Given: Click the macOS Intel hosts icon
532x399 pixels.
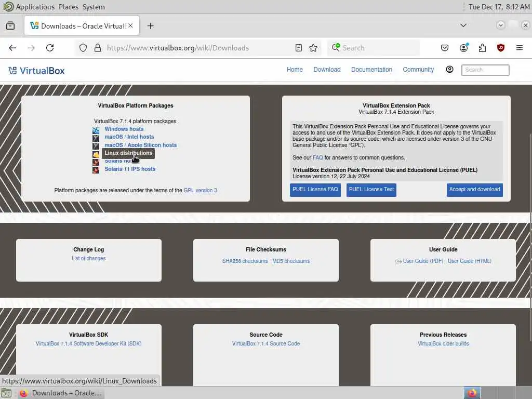Looking at the screenshot, I should (96, 138).
